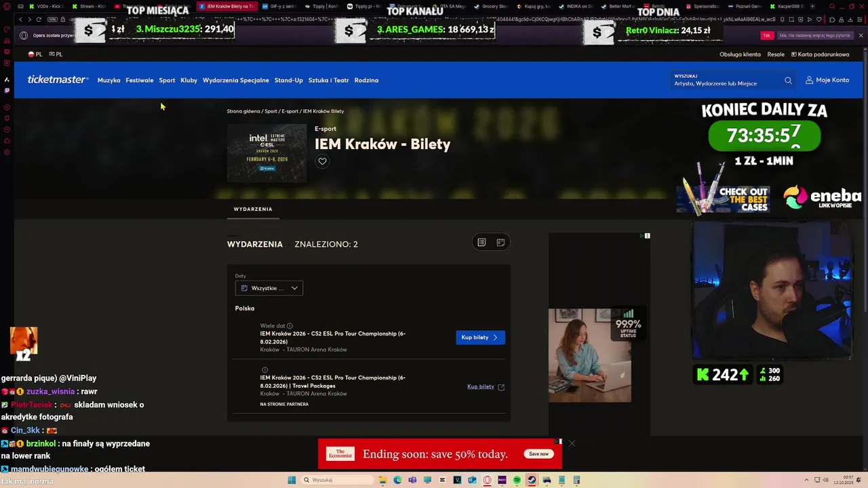Click the browser back arrow
This screenshot has height=488, width=868.
20,19
